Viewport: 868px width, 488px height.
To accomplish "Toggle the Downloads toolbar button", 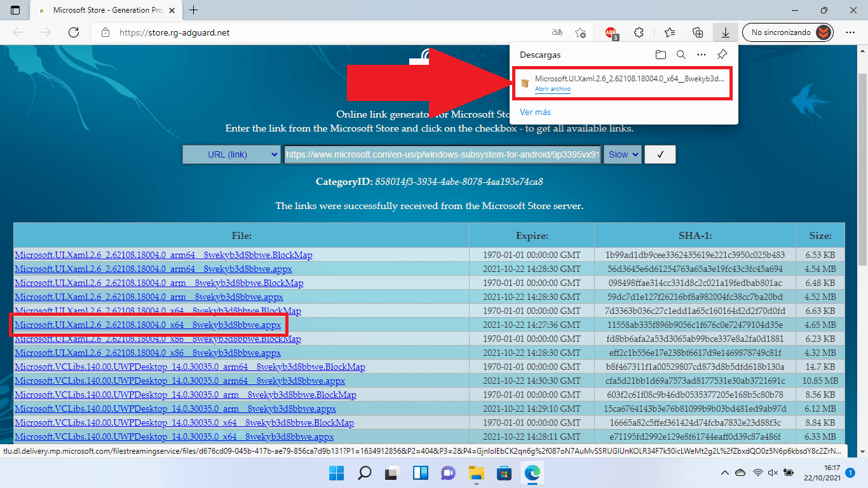I will [725, 32].
